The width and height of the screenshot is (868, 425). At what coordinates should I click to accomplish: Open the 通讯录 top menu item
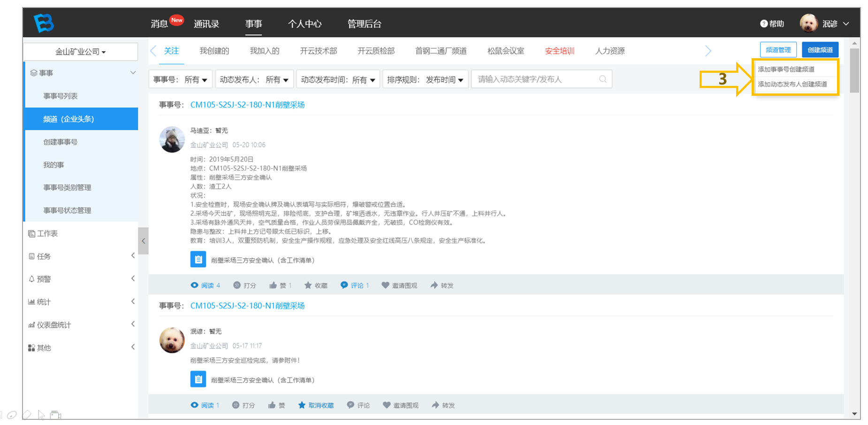[206, 23]
